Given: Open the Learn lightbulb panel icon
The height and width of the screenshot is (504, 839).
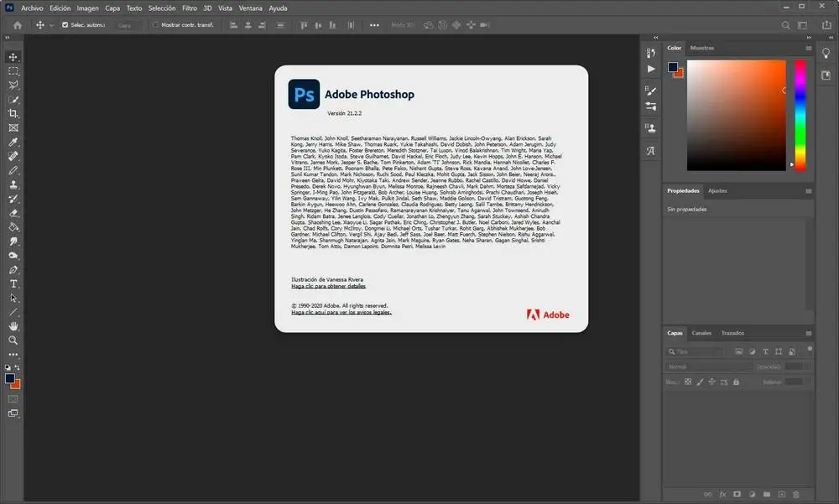Looking at the screenshot, I should (826, 54).
